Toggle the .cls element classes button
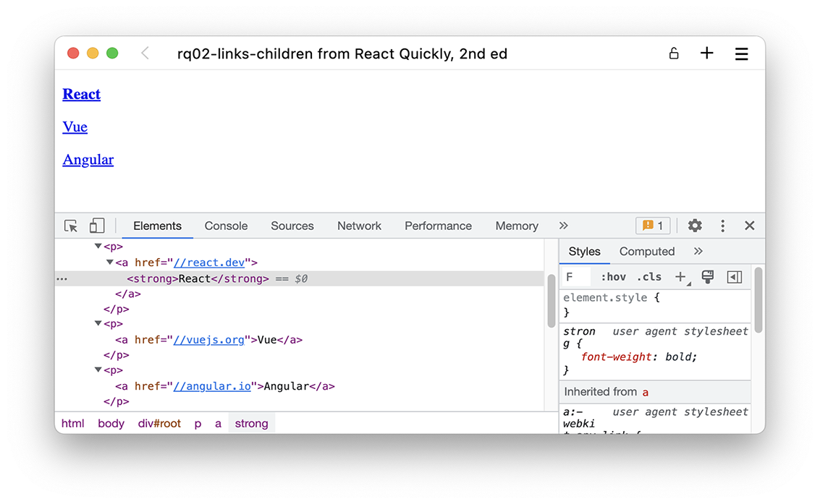 [648, 277]
